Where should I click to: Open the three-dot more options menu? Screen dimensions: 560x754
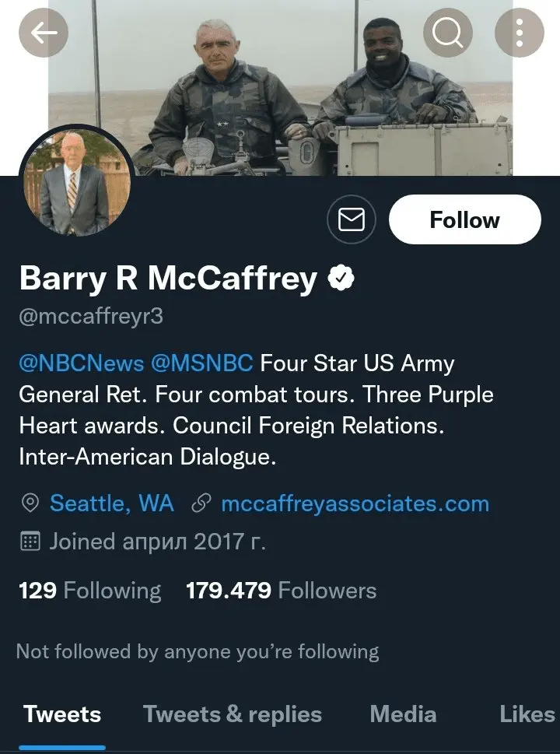point(520,32)
